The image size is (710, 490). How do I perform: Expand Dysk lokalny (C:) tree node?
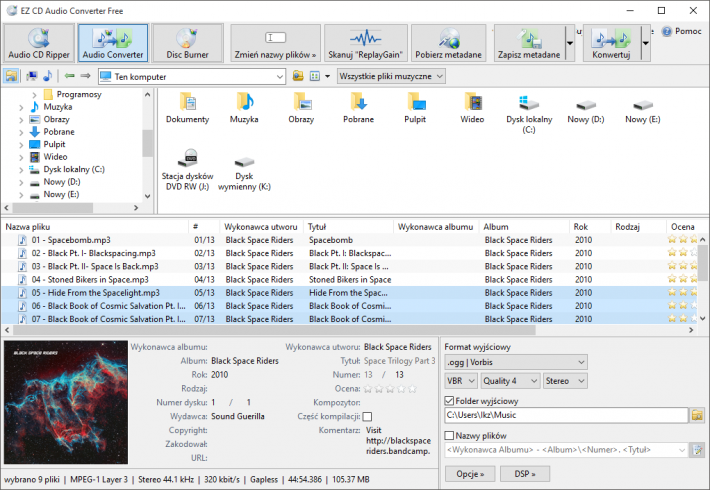click(21, 170)
